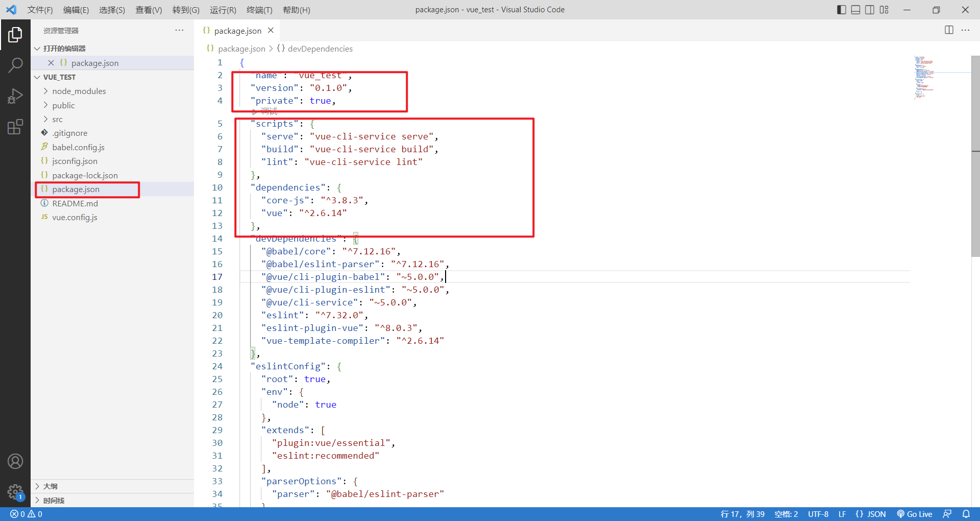
Task: Open the 编辑(E) menu
Action: (x=76, y=10)
